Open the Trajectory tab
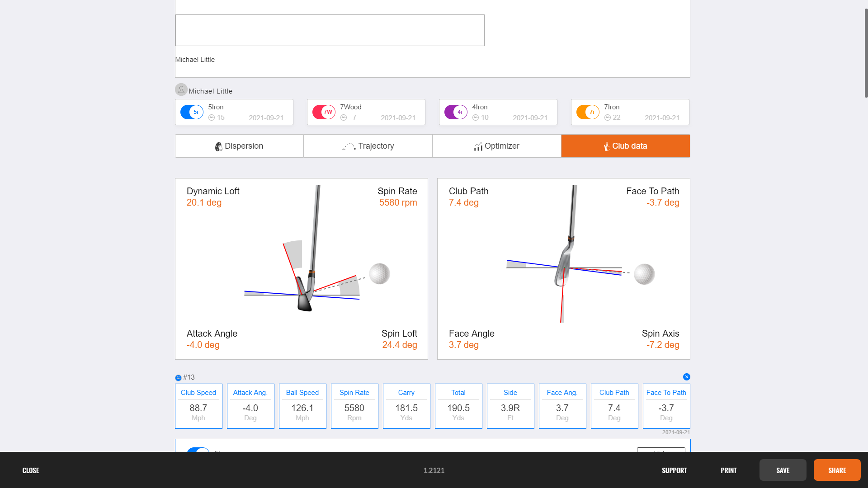The width and height of the screenshot is (868, 488). [x=368, y=146]
